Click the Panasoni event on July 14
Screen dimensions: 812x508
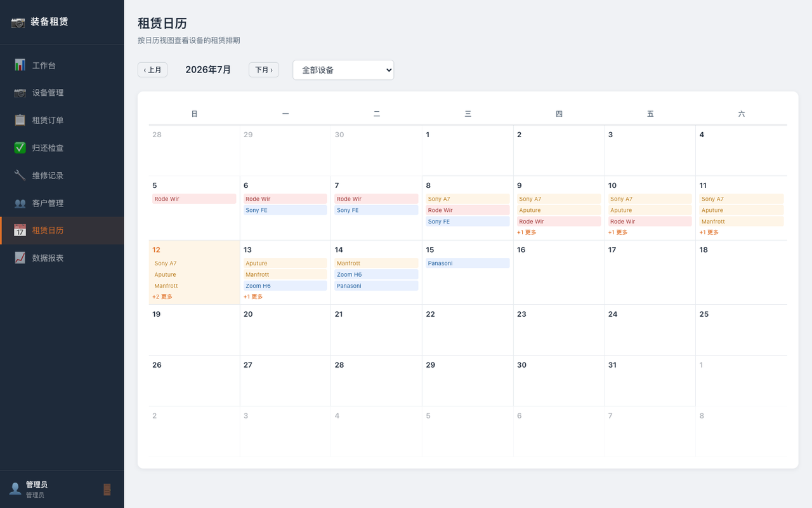tap(376, 286)
